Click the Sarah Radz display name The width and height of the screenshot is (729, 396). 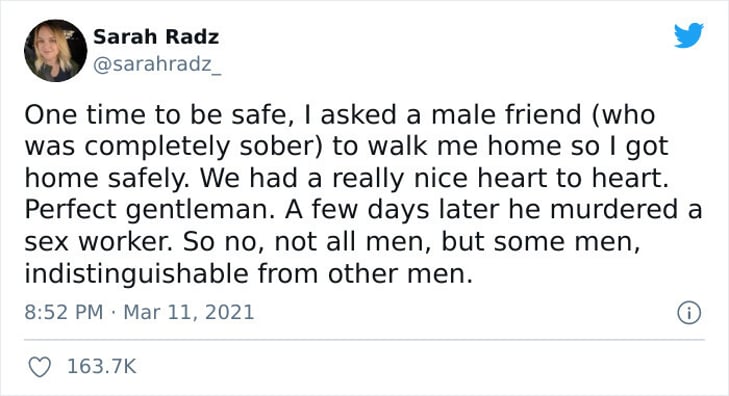[156, 37]
